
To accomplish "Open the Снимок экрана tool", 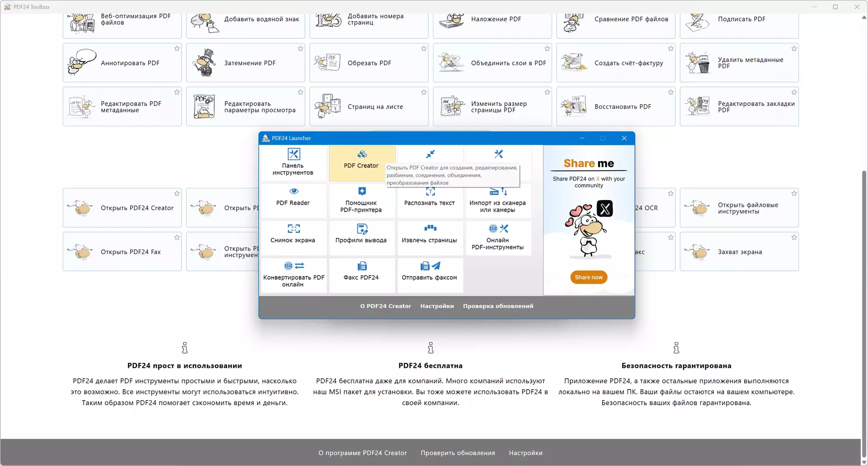I will 293,238.
